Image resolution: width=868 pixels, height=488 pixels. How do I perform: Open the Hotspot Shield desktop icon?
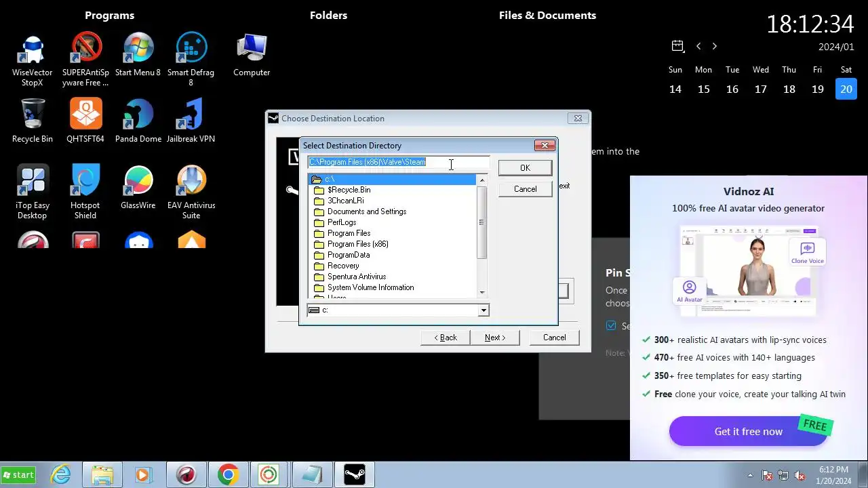click(x=85, y=192)
